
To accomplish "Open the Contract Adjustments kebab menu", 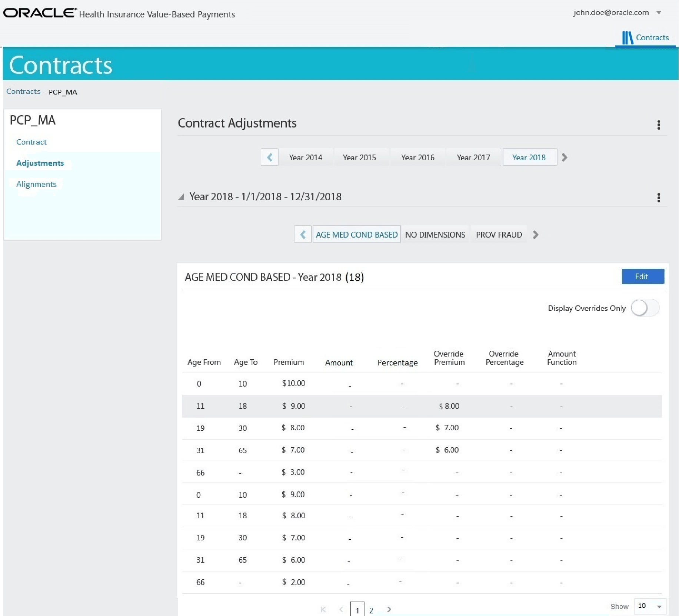I will point(658,125).
